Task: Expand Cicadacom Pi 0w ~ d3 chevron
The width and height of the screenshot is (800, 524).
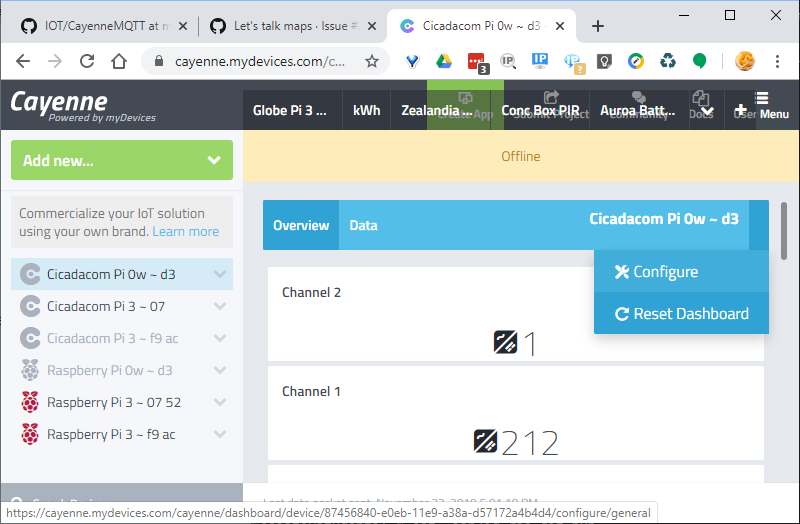Action: (x=220, y=274)
